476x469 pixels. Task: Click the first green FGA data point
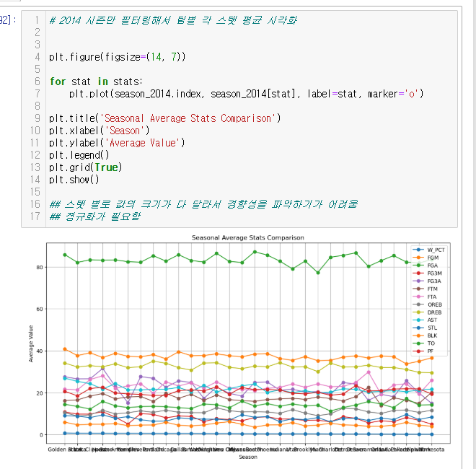coord(65,255)
